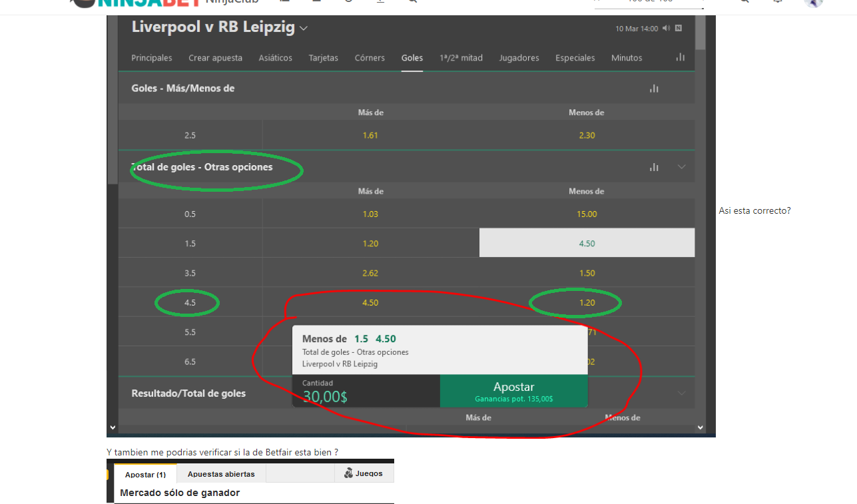Switch to the Principales tab
Viewport: 857px width, 504px height.
pyautogui.click(x=152, y=58)
